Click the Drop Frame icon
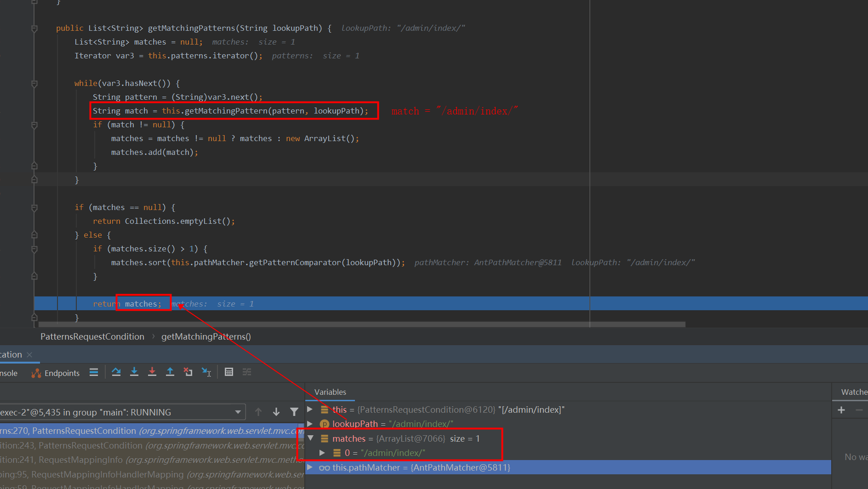This screenshot has height=489, width=868. pos(188,372)
